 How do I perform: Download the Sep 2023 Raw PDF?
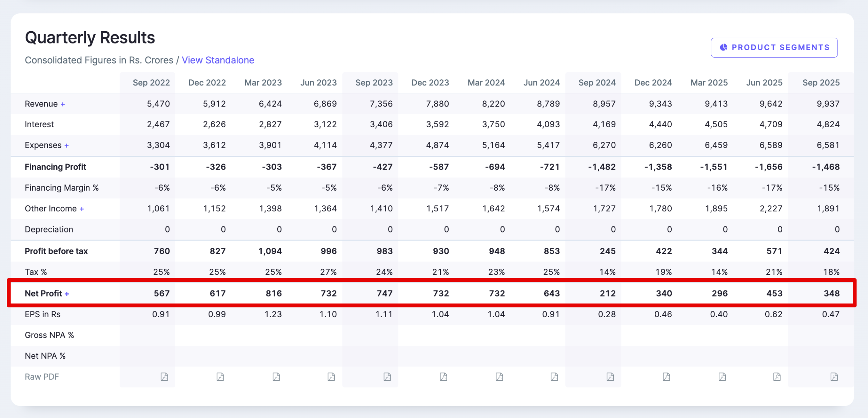pos(387,377)
